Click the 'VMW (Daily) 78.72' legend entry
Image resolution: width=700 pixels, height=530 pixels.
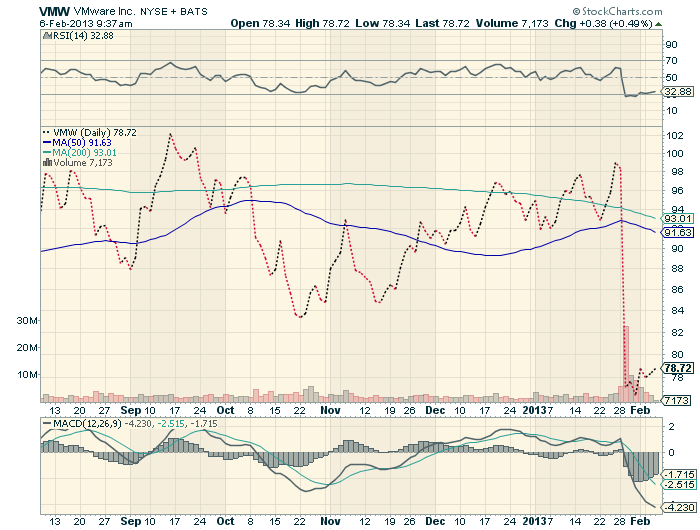click(95, 133)
